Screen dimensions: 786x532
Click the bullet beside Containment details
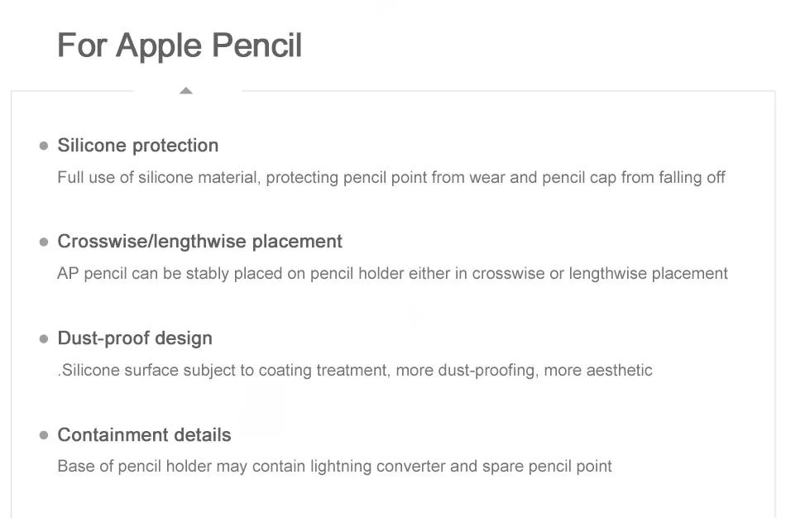point(44,435)
